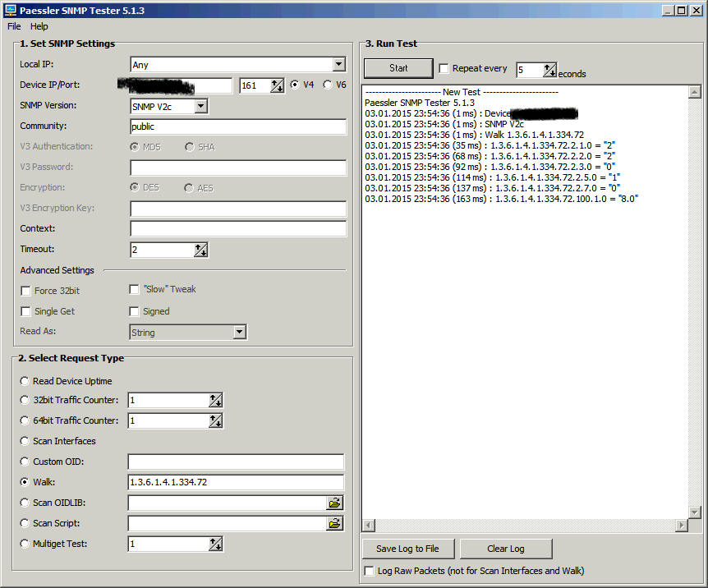Screen dimensions: 708x588
Task: Click the Start button
Action: [x=398, y=68]
